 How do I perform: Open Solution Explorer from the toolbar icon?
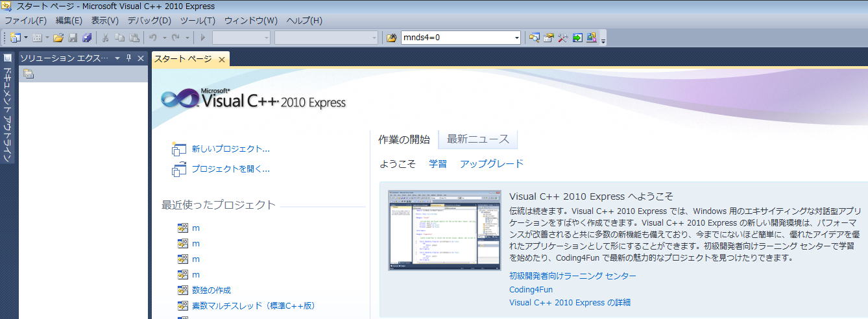click(x=534, y=38)
